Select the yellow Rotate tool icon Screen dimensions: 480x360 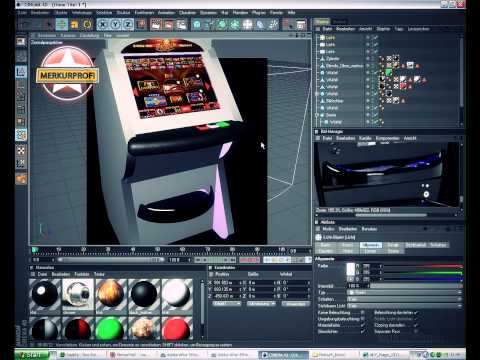tap(87, 24)
